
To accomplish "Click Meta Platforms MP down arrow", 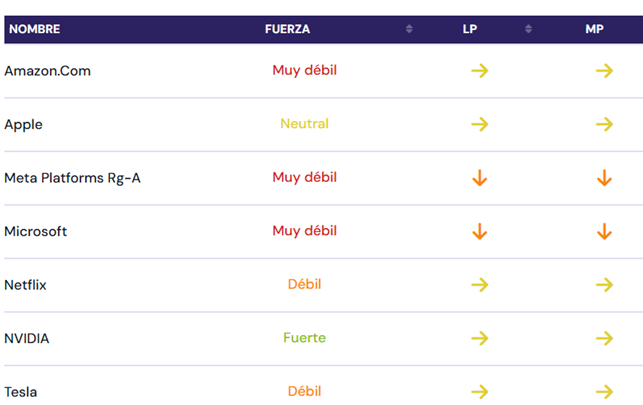I will click(x=603, y=178).
